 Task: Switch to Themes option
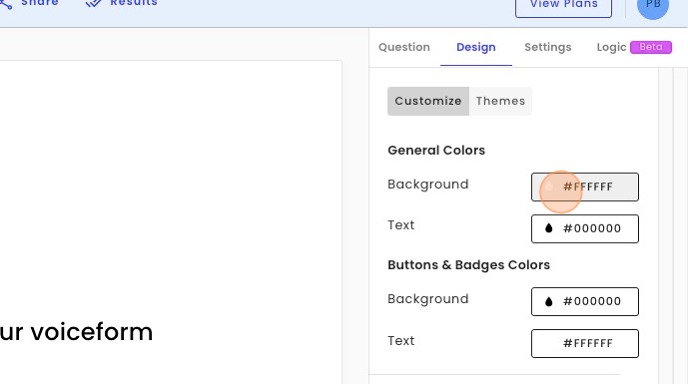(x=500, y=101)
